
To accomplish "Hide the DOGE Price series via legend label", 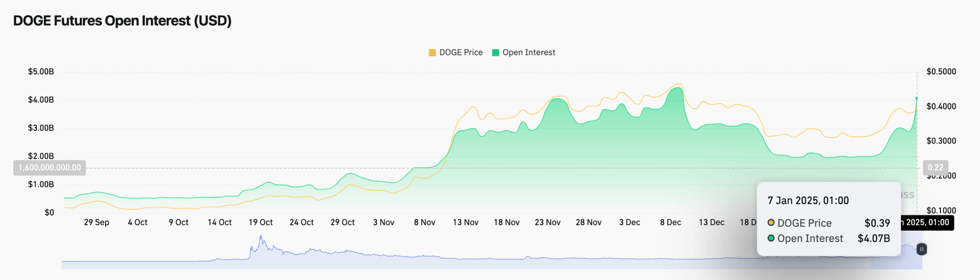I will (461, 52).
